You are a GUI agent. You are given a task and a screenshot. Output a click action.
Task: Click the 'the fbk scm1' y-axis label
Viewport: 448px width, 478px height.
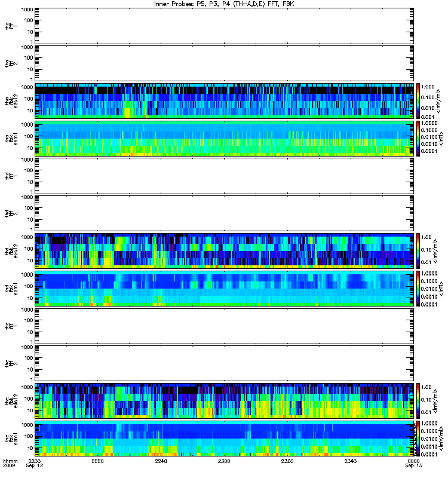click(x=11, y=439)
